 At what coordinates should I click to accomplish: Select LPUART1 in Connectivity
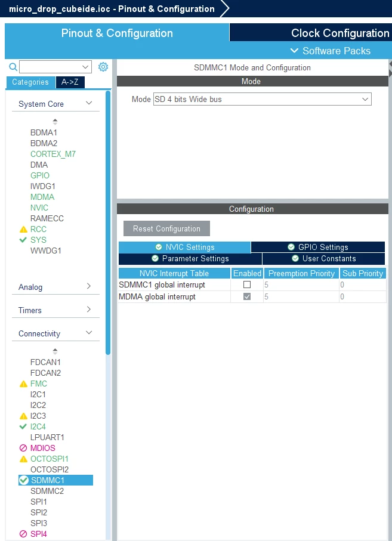47,437
